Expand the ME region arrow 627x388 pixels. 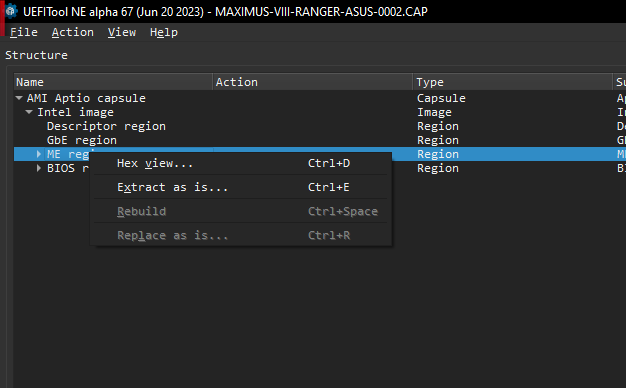pos(39,154)
